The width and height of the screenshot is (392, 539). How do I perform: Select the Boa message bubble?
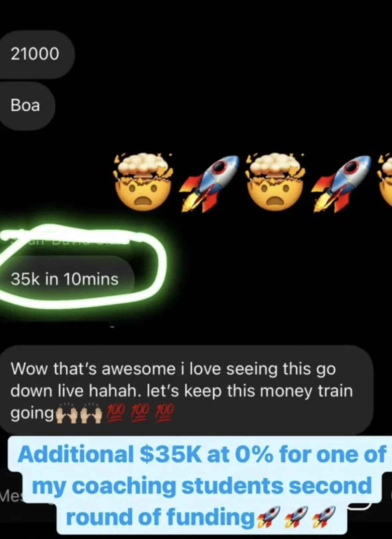pos(27,105)
